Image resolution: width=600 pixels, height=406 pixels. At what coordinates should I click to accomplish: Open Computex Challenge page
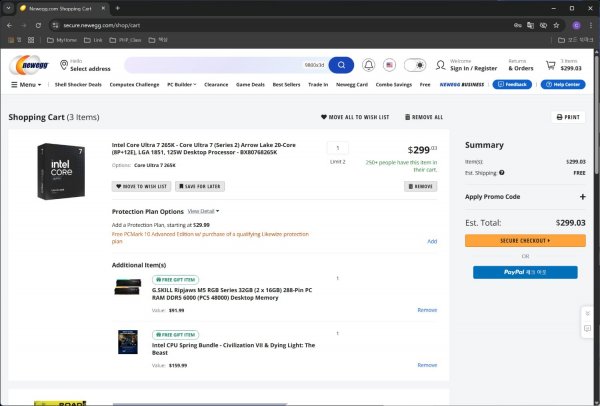[134, 85]
